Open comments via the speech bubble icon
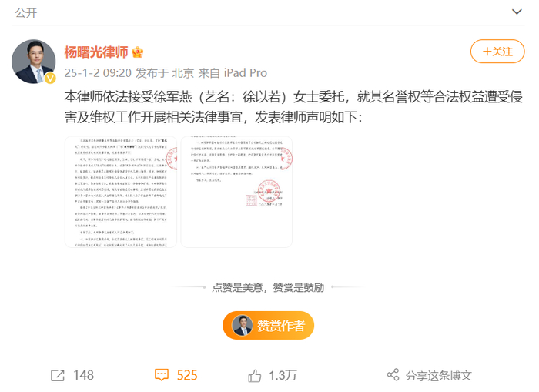The width and height of the screenshot is (539, 392). pos(162,375)
